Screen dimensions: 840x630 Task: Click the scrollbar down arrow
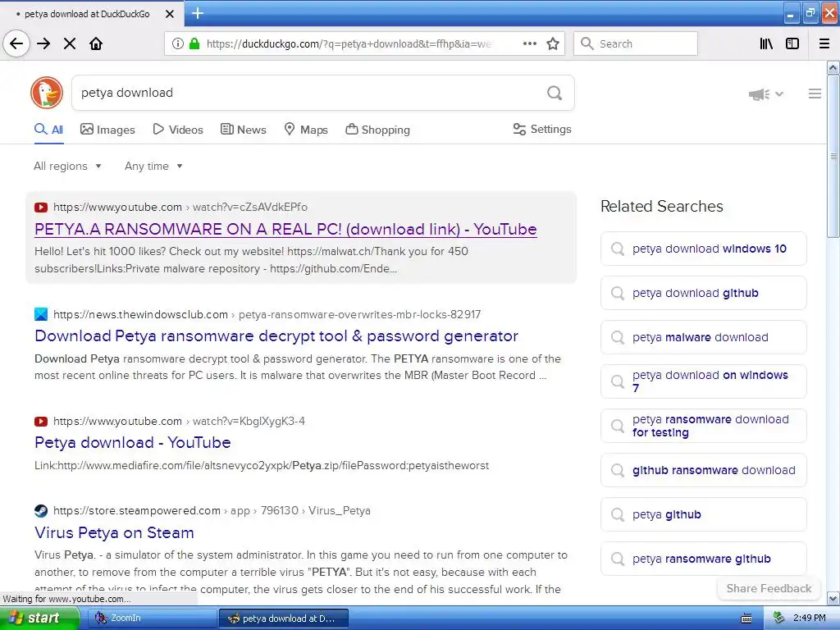(833, 598)
